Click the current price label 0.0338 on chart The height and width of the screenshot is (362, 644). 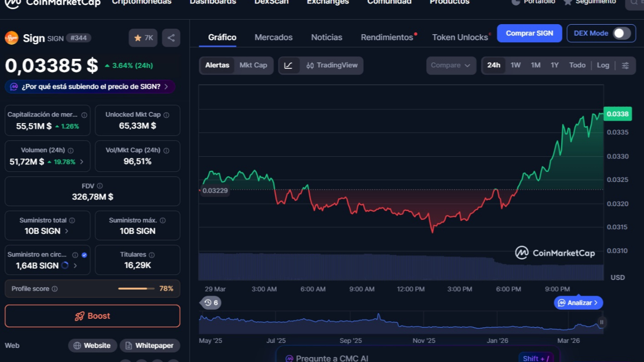click(x=617, y=114)
